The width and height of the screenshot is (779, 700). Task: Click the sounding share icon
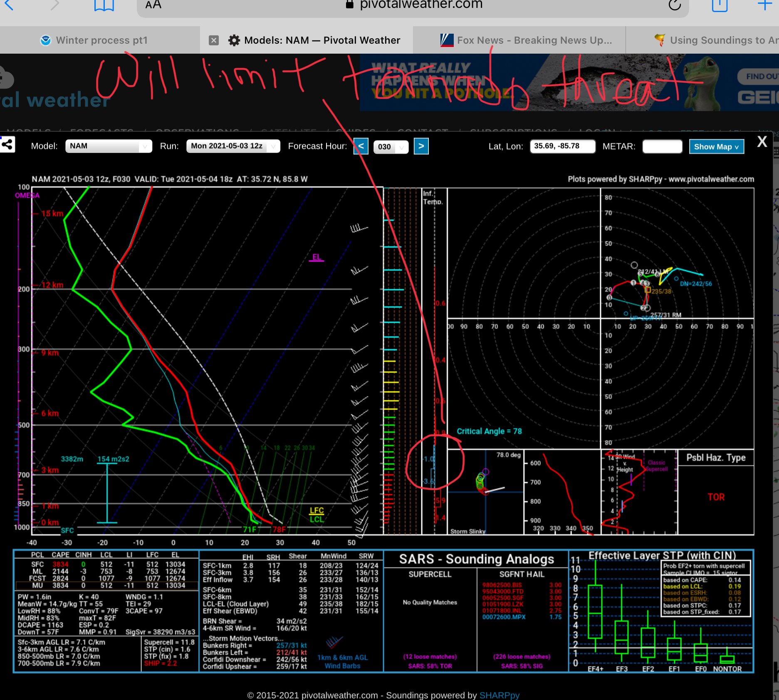(7, 145)
